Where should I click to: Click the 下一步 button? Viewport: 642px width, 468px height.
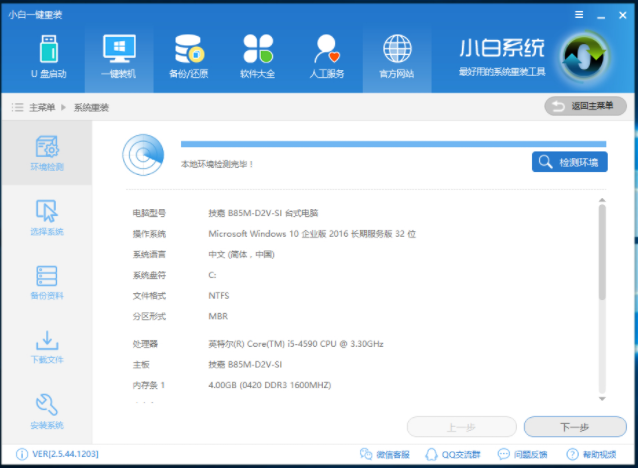[x=575, y=427]
